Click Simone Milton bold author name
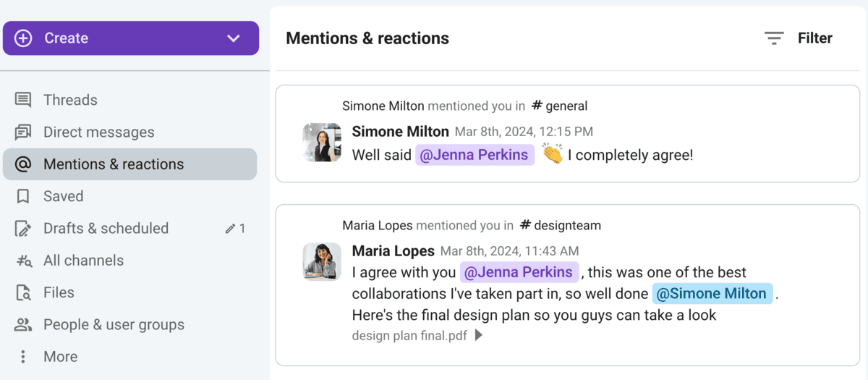Viewport: 868px width, 380px height. point(400,132)
